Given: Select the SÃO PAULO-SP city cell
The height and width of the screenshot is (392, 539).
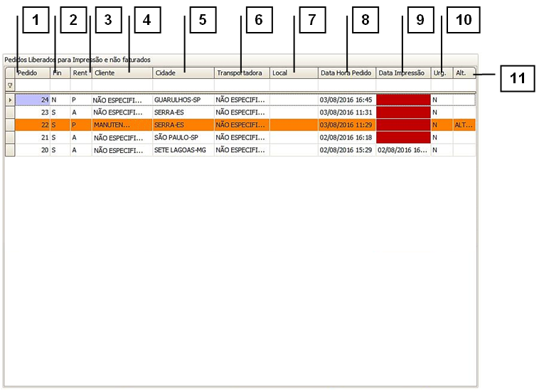Looking at the screenshot, I should point(182,137).
